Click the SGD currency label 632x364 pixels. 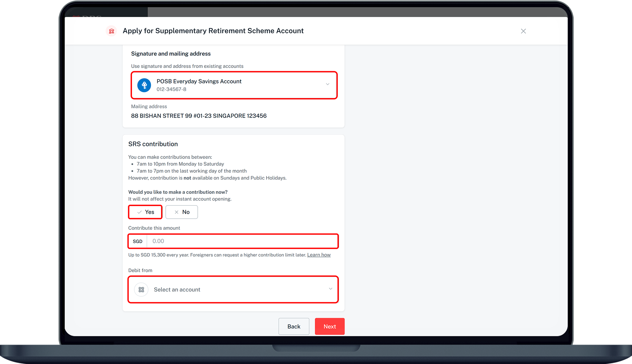click(138, 241)
